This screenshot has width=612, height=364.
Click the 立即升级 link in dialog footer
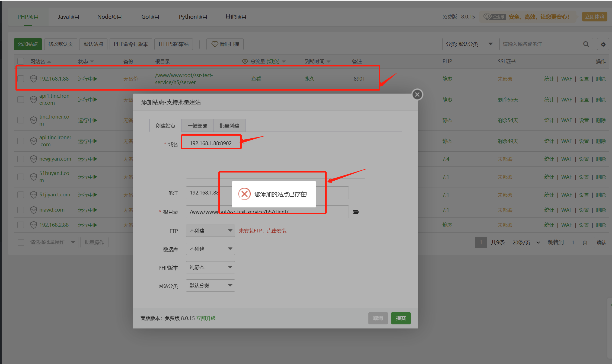point(206,318)
